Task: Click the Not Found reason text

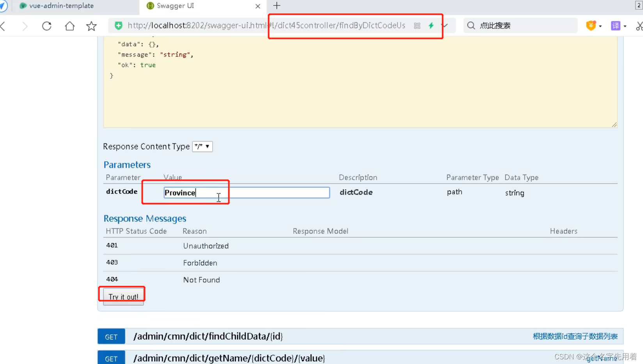Action: [202, 280]
